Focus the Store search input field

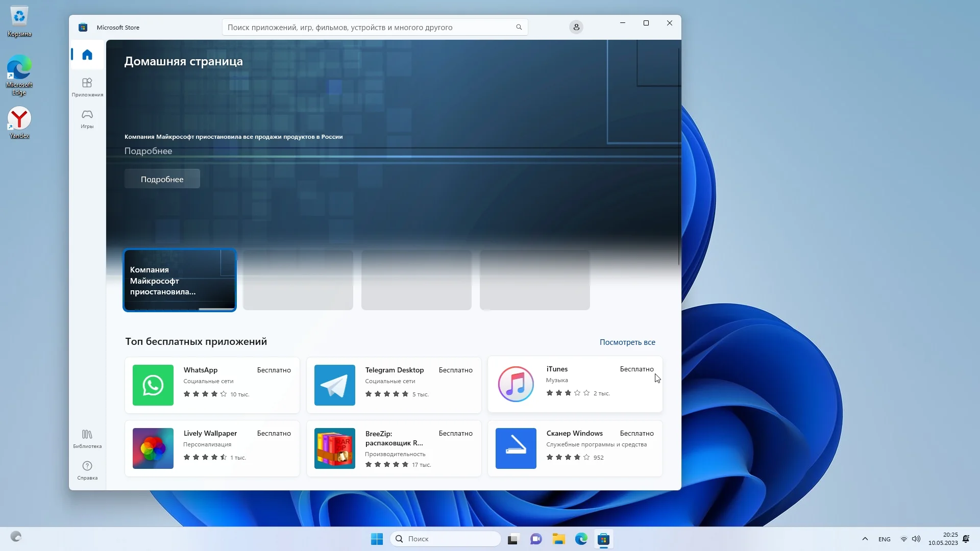click(x=367, y=28)
